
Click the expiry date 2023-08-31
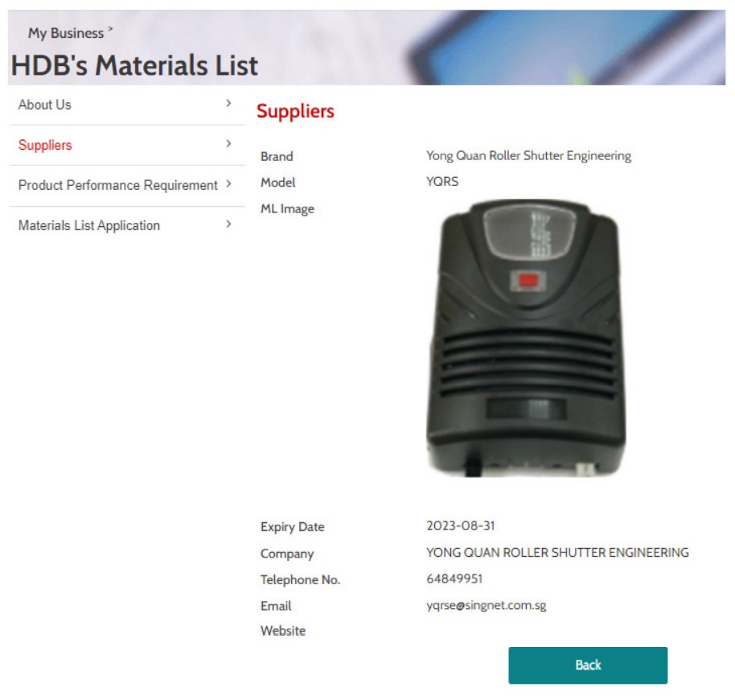[x=460, y=526]
